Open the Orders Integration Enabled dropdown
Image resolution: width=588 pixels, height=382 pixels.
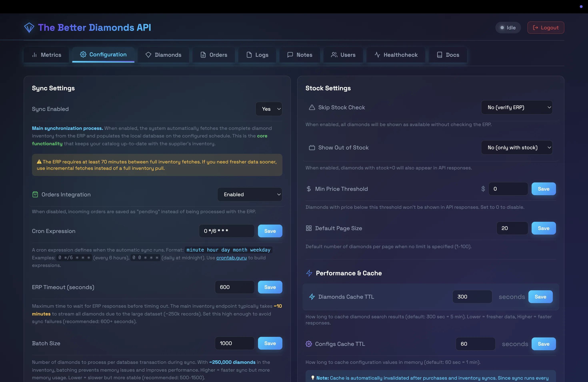(250, 194)
